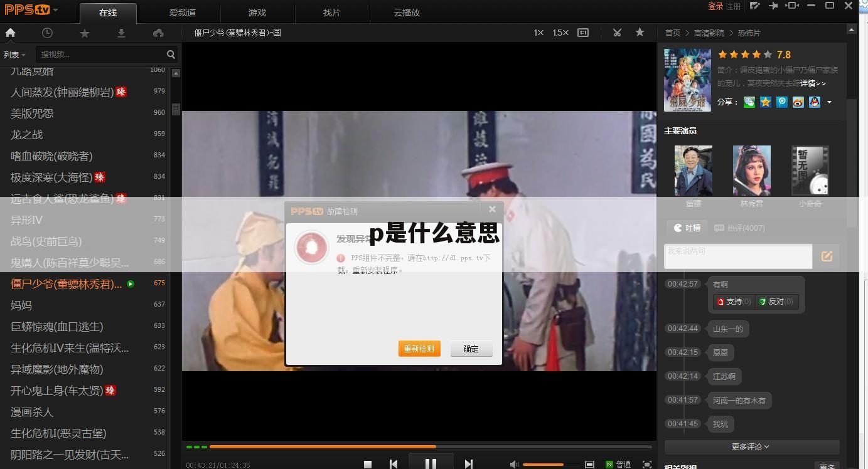
Task: Open the downloads icon in sidebar
Action: [x=121, y=33]
